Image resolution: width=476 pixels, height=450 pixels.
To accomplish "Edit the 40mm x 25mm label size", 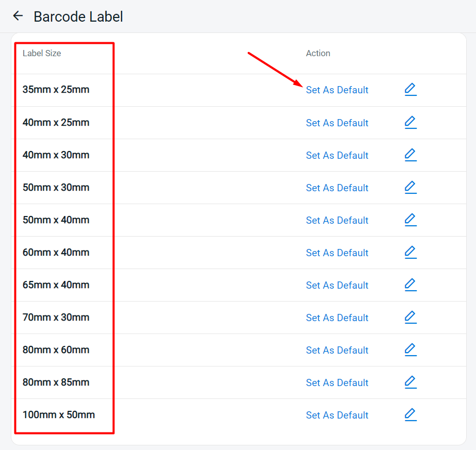I will [x=410, y=123].
